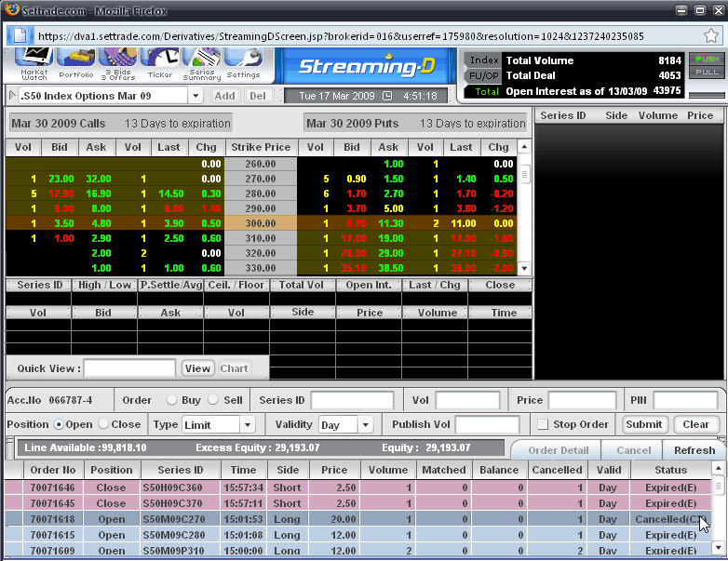This screenshot has width=728, height=561.
Task: Select strike price 270.00 cell
Action: 261,179
